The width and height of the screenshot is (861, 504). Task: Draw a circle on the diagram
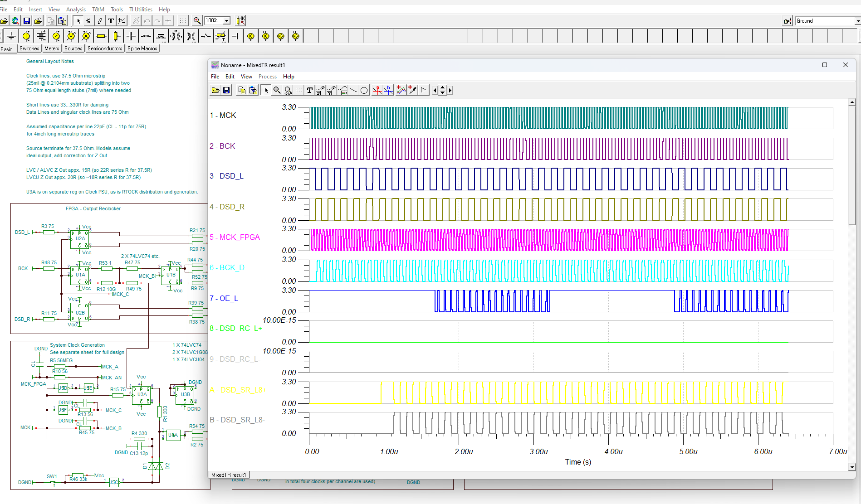pyautogui.click(x=364, y=90)
